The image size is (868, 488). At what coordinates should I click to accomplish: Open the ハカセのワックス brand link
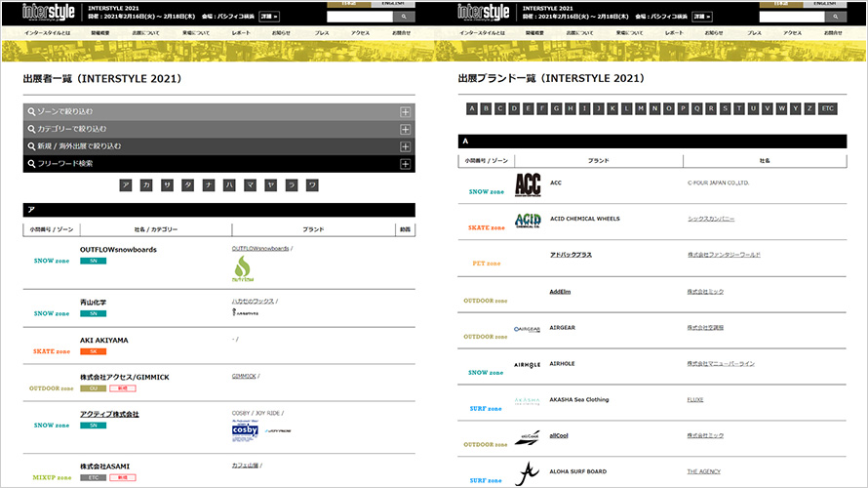coord(253,302)
